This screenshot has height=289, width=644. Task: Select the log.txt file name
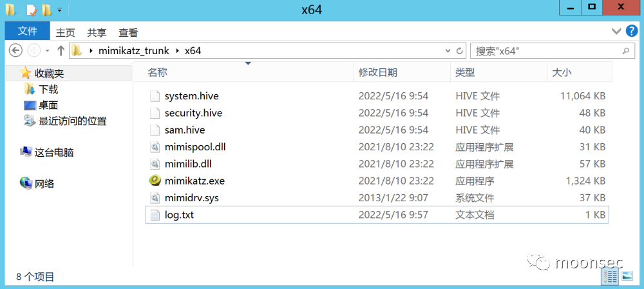179,214
